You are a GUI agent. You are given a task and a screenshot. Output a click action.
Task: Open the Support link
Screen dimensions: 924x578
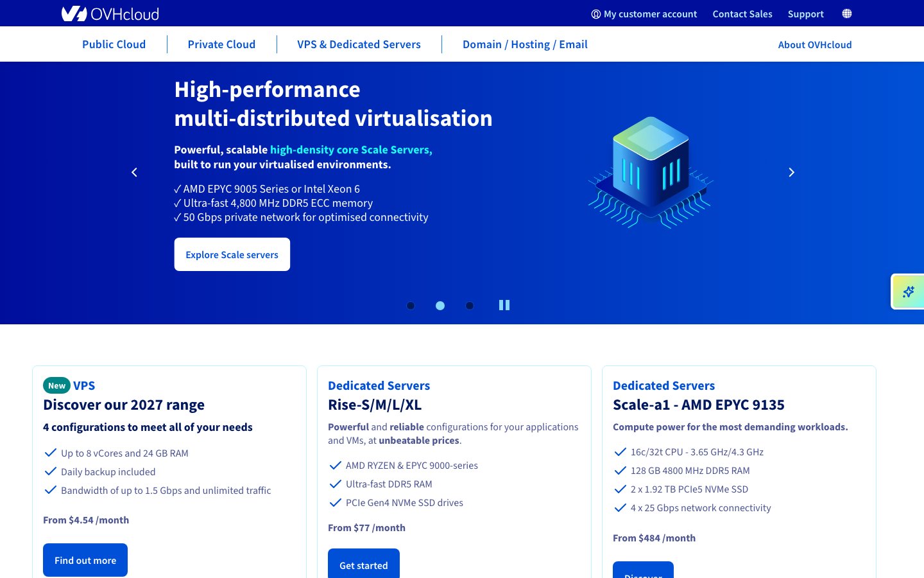(806, 14)
